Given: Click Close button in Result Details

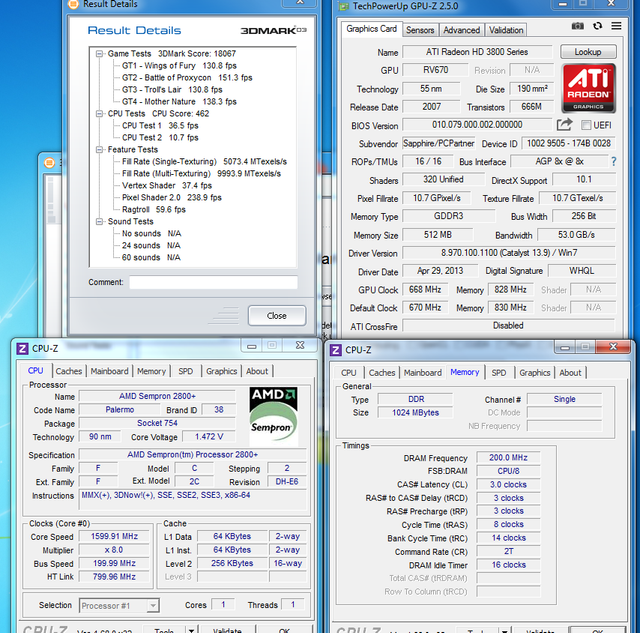Looking at the screenshot, I should pyautogui.click(x=277, y=316).
